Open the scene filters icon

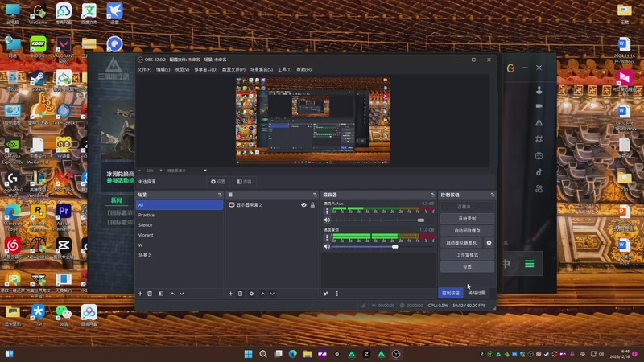pyautogui.click(x=161, y=294)
